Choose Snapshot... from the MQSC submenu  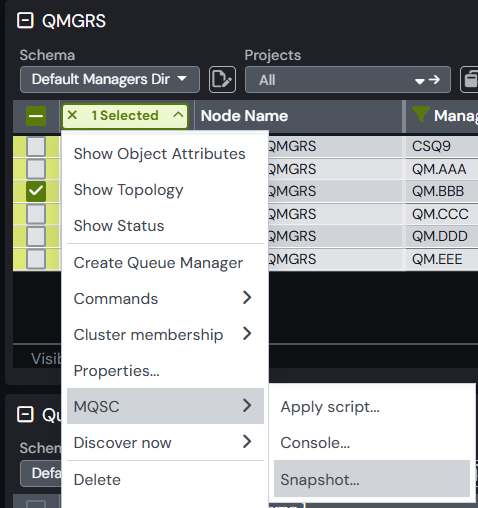[x=372, y=479]
